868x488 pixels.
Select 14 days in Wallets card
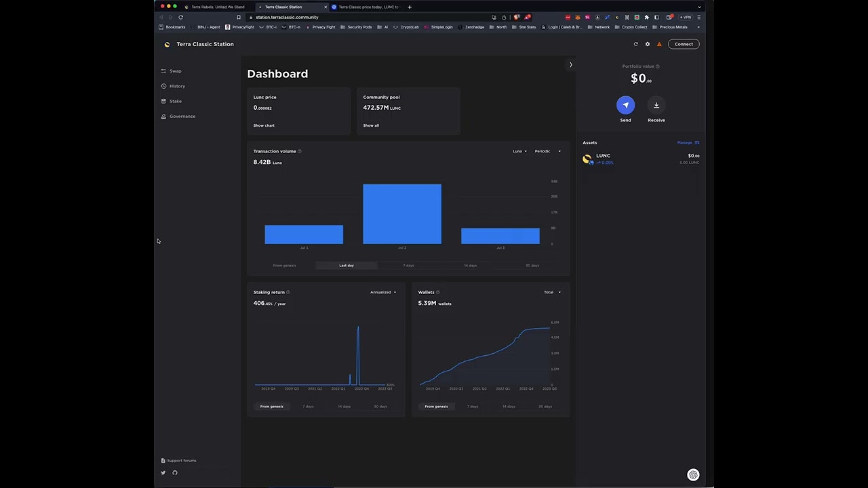(509, 407)
